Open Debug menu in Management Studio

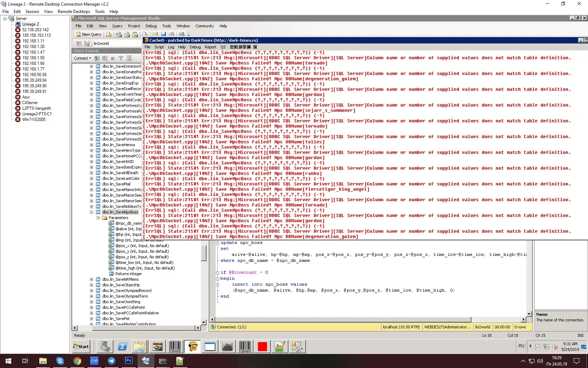point(151,26)
